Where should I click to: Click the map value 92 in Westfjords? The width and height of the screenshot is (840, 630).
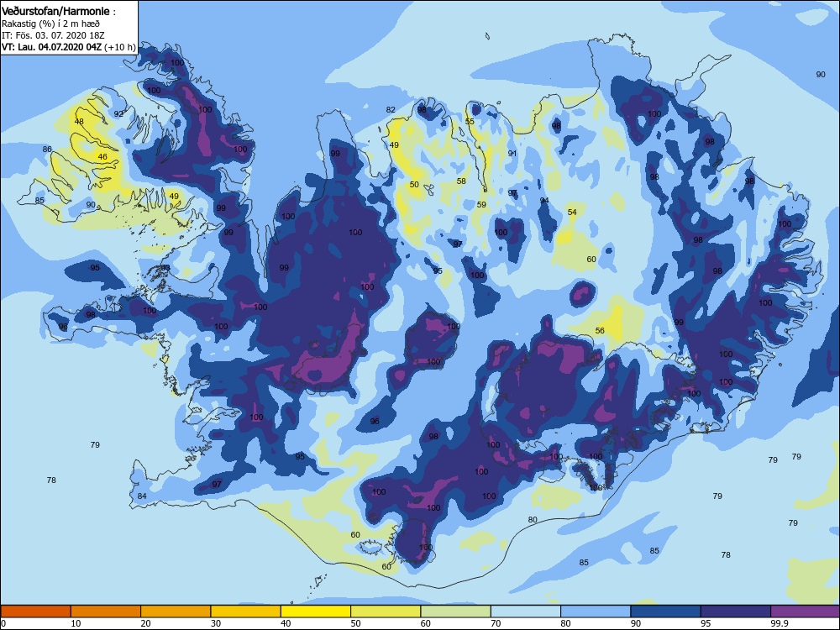118,113
